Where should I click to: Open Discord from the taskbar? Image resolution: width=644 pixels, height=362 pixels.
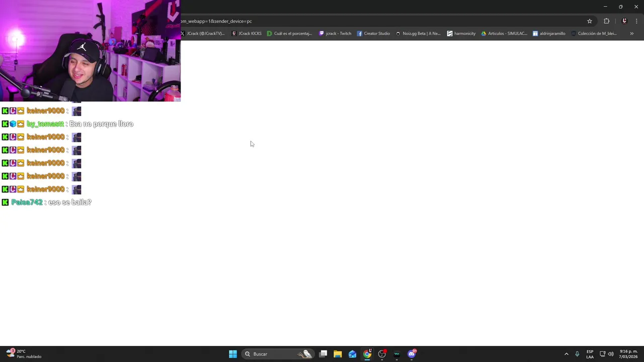412,354
